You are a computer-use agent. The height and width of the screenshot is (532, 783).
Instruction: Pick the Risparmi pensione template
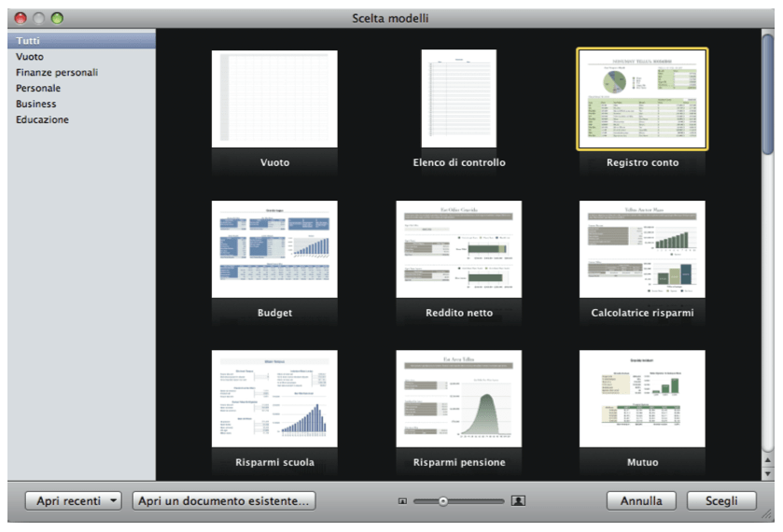(x=458, y=399)
